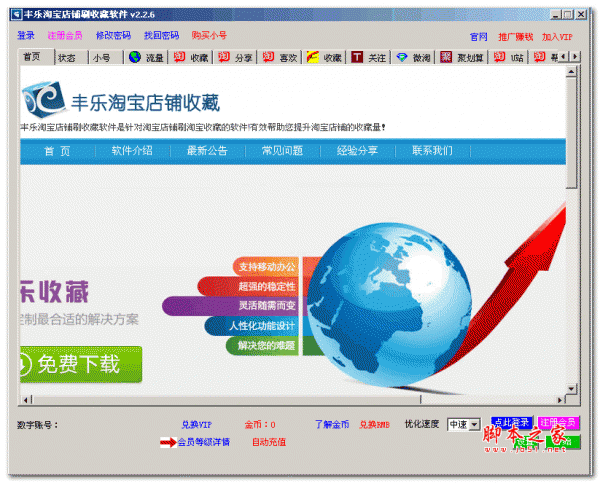Click the vertical scrollbar down arrow
600x483 pixels.
(571, 389)
